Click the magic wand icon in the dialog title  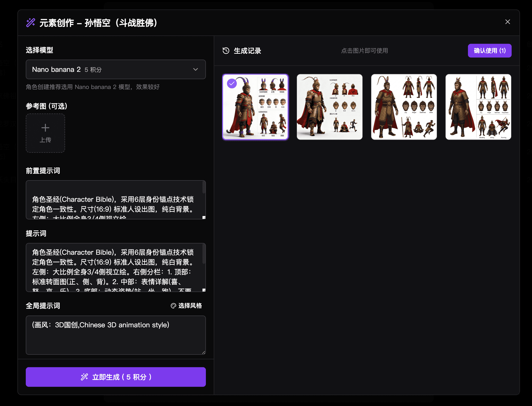click(x=30, y=23)
